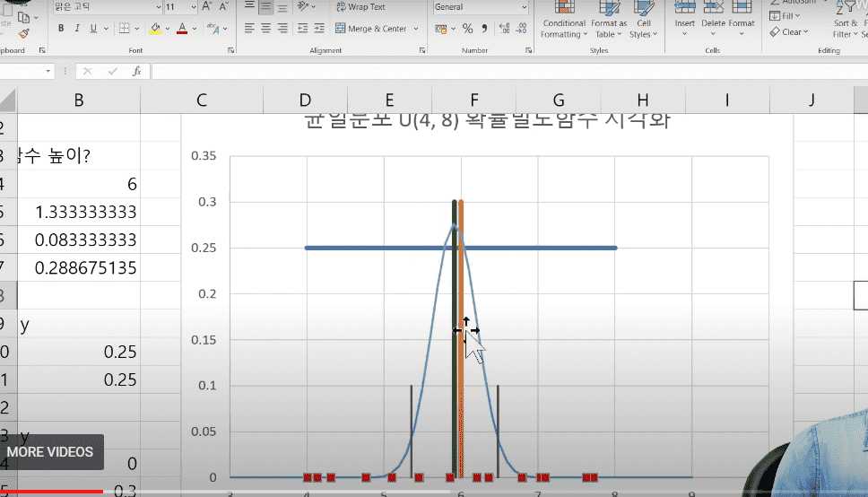
Task: Expand the Merge & Center dropdown arrow
Action: point(416,29)
